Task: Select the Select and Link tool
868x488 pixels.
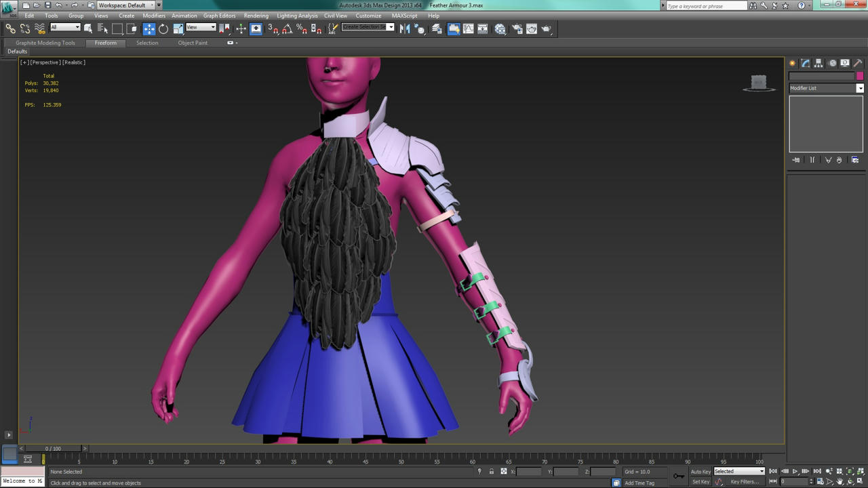Action: (10, 28)
